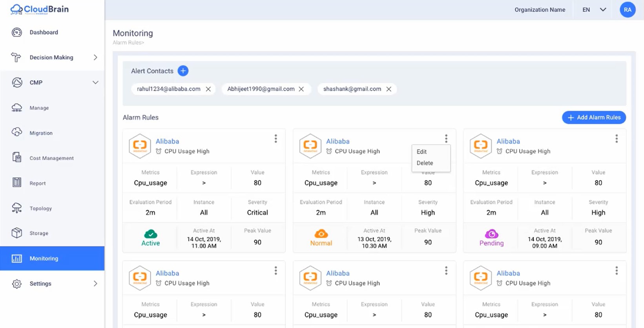Click '13 Oct, 2019, 10.30 AM' timestamp
644x328 pixels.
374,243
